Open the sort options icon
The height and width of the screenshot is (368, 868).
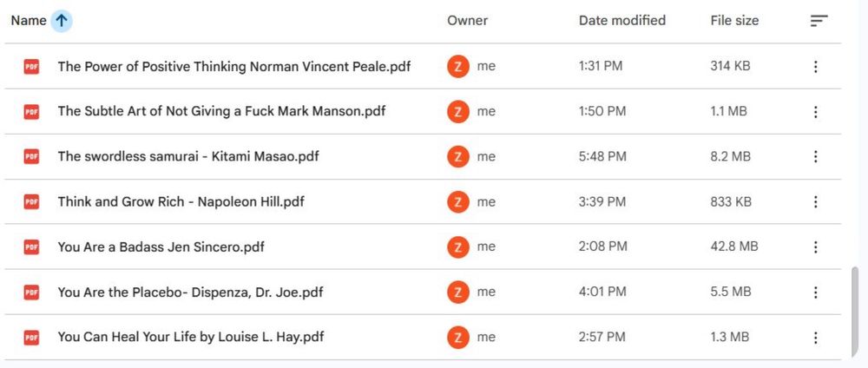pos(819,21)
